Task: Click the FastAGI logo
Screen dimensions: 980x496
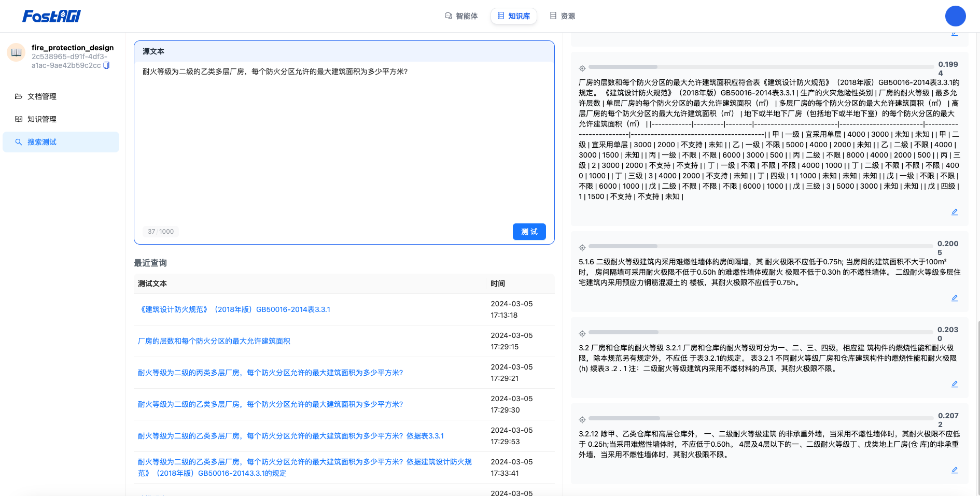Action: 51,16
